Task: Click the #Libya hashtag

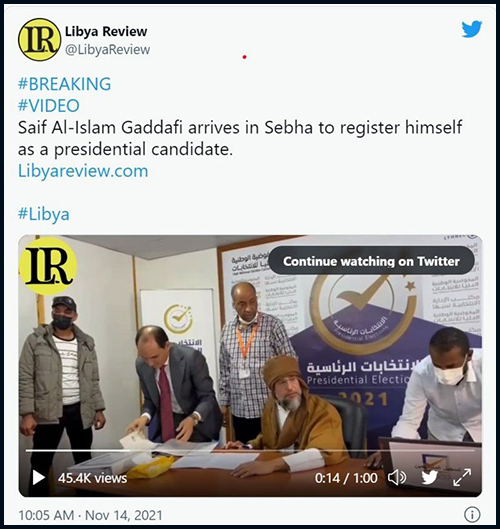Action: coord(44,214)
